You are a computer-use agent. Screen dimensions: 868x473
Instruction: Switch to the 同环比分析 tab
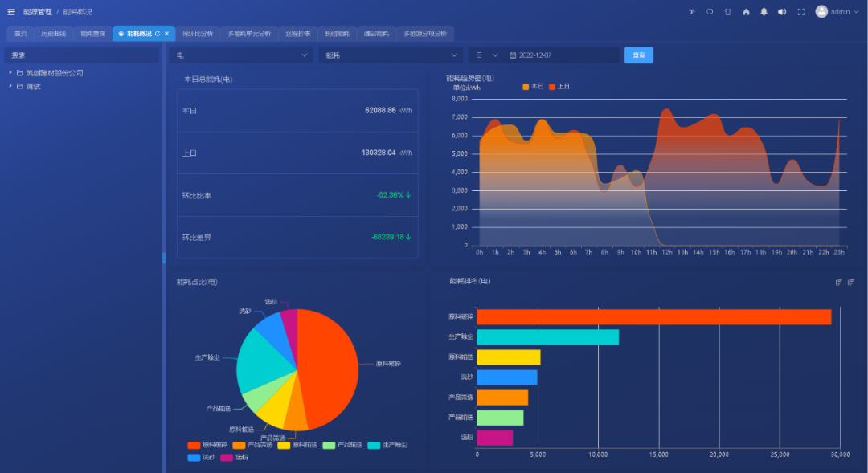pos(198,34)
